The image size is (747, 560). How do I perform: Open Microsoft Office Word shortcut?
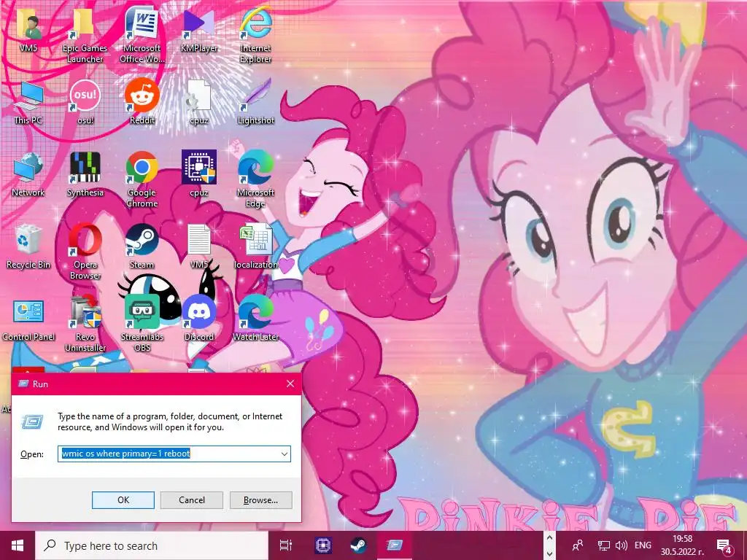coord(142,36)
